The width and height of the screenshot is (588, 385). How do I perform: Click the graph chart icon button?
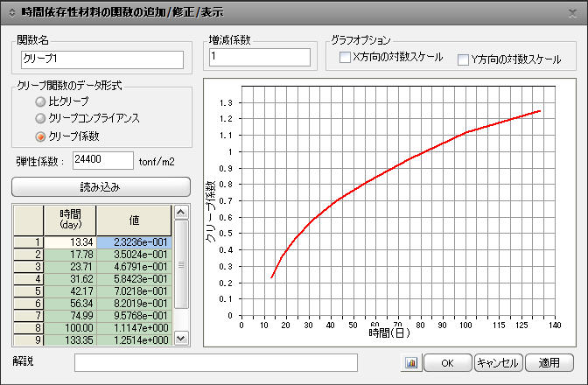click(411, 362)
